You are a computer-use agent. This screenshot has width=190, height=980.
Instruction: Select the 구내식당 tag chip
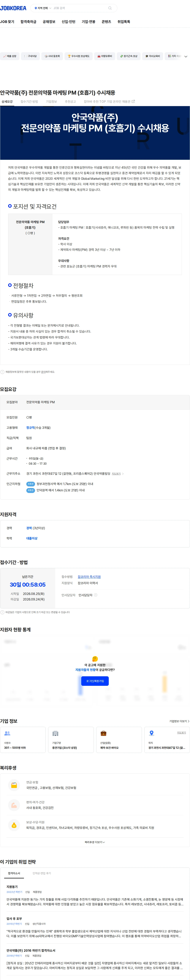[30, 56]
